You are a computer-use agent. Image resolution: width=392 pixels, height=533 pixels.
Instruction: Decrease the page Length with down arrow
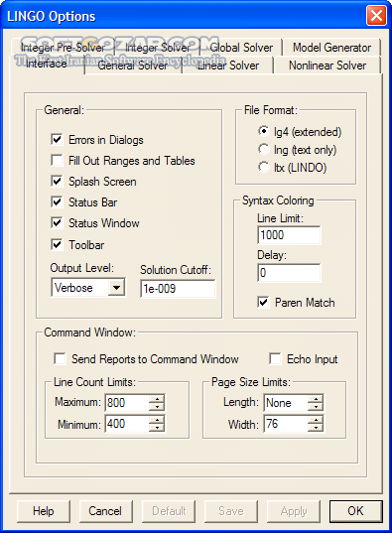316,407
